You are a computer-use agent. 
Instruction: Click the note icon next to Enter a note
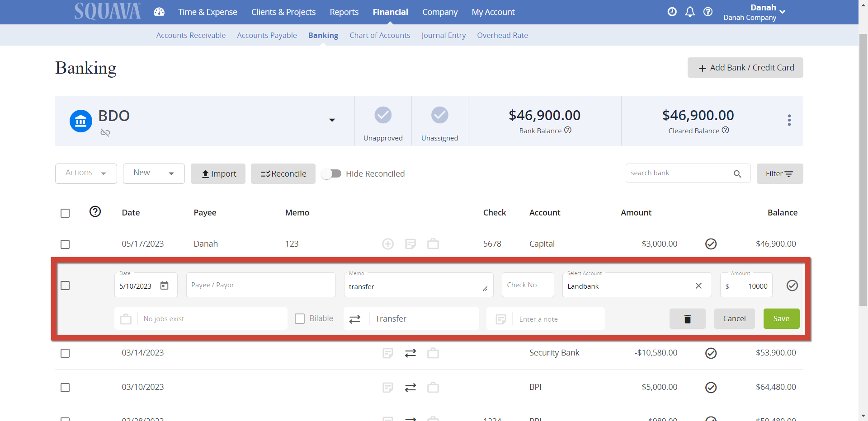coord(501,318)
